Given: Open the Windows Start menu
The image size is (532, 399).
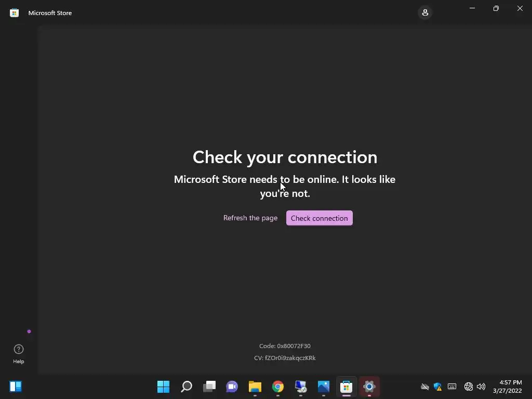Looking at the screenshot, I should (163, 386).
